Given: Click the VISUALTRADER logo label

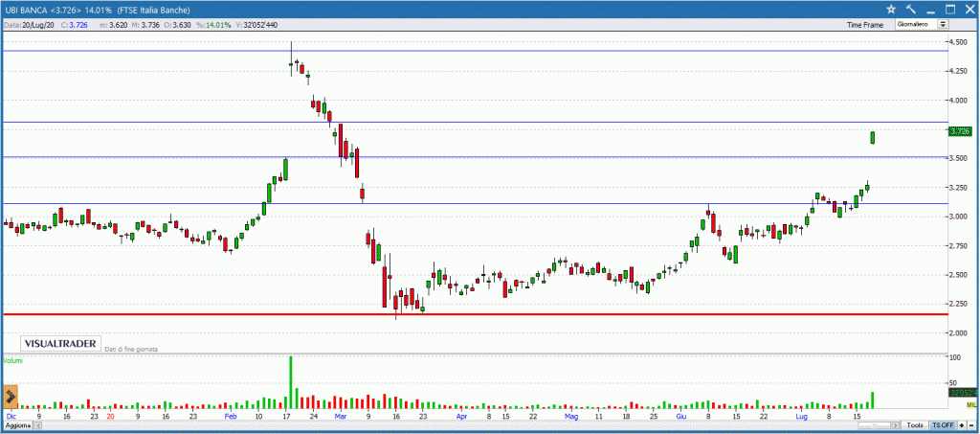Looking at the screenshot, I should click(x=60, y=343).
